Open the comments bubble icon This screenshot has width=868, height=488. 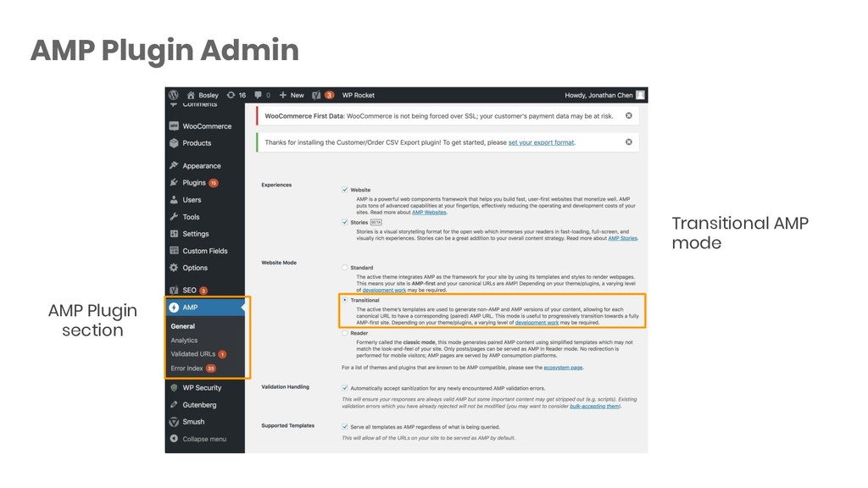tap(258, 95)
